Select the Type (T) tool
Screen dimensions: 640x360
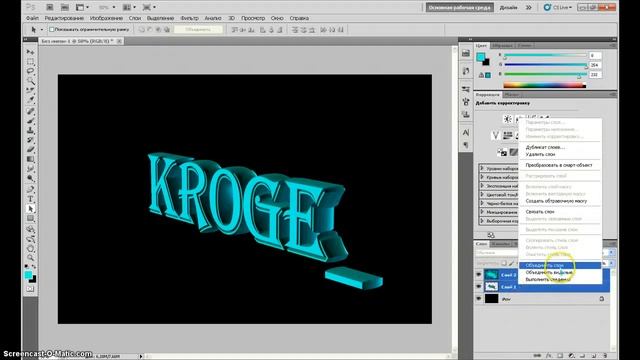[x=31, y=199]
